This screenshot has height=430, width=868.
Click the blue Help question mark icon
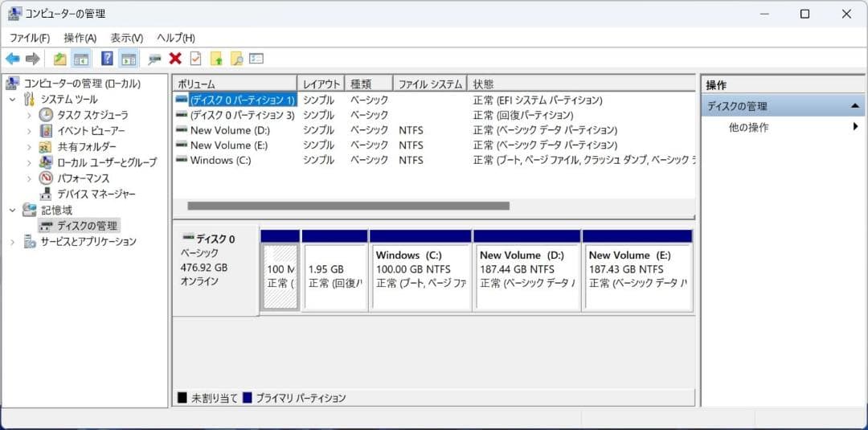click(108, 59)
